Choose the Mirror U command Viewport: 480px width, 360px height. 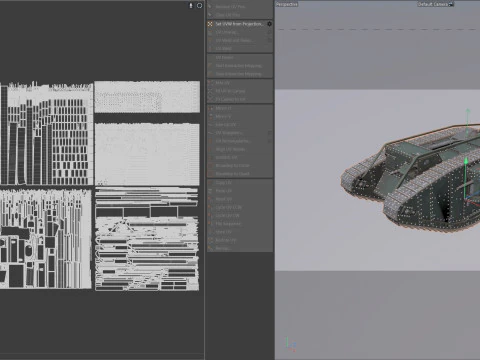pos(240,108)
